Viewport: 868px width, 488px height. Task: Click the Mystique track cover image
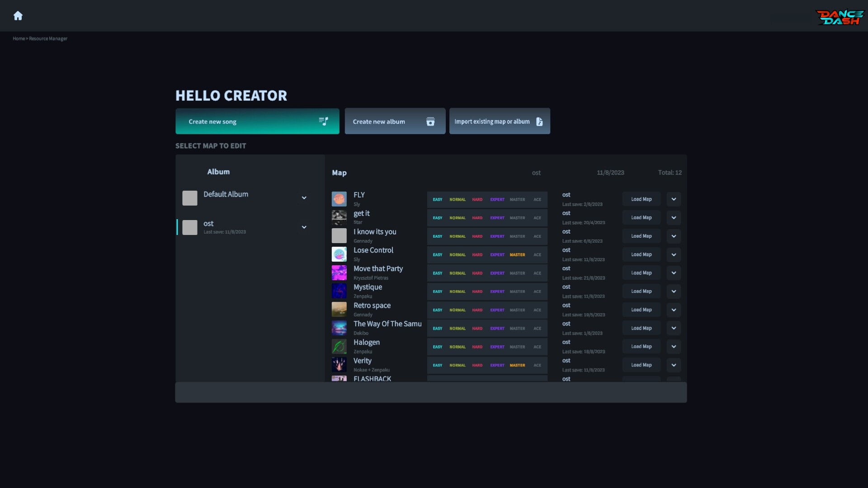(x=339, y=291)
